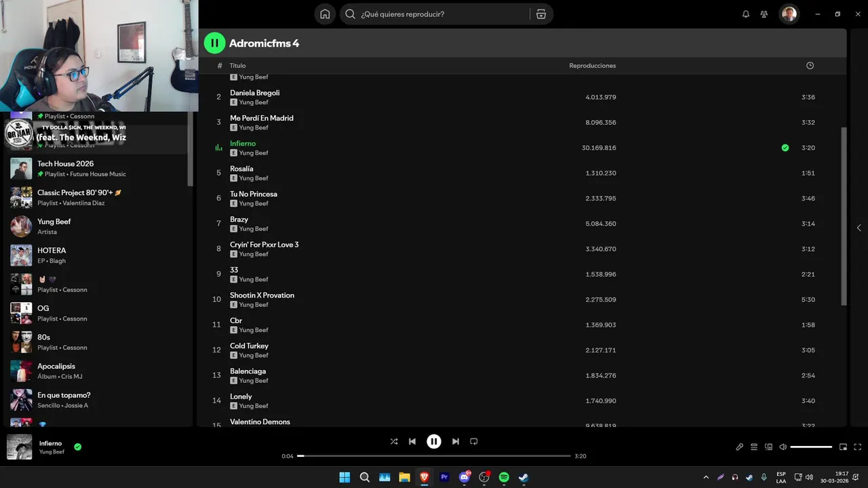The width and height of the screenshot is (868, 488).
Task: Click HOTERA cover thumbnail
Action: pos(21,256)
